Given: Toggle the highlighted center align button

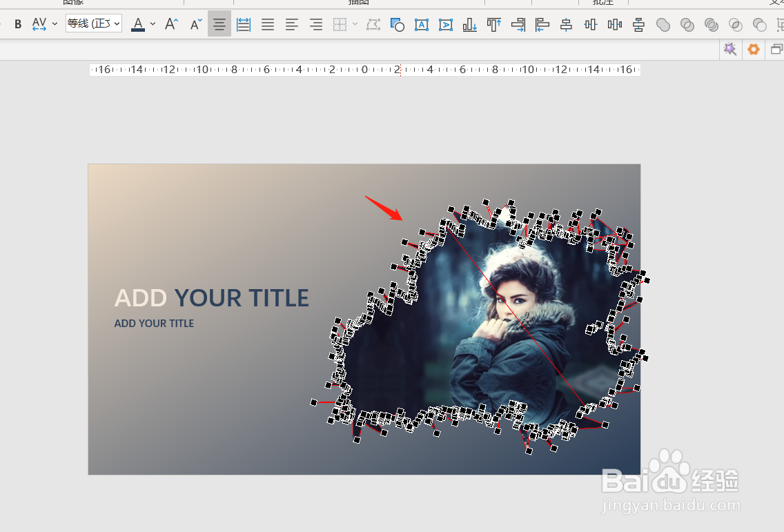Looking at the screenshot, I should click(219, 24).
